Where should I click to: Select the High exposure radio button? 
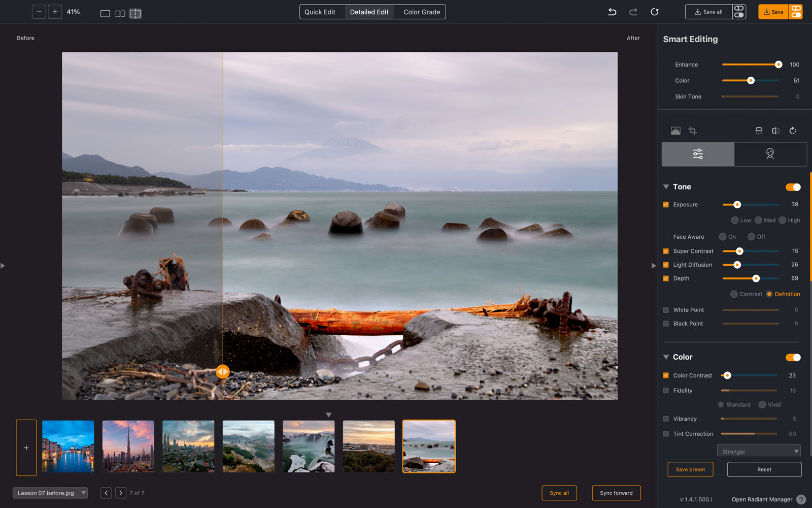tap(782, 220)
